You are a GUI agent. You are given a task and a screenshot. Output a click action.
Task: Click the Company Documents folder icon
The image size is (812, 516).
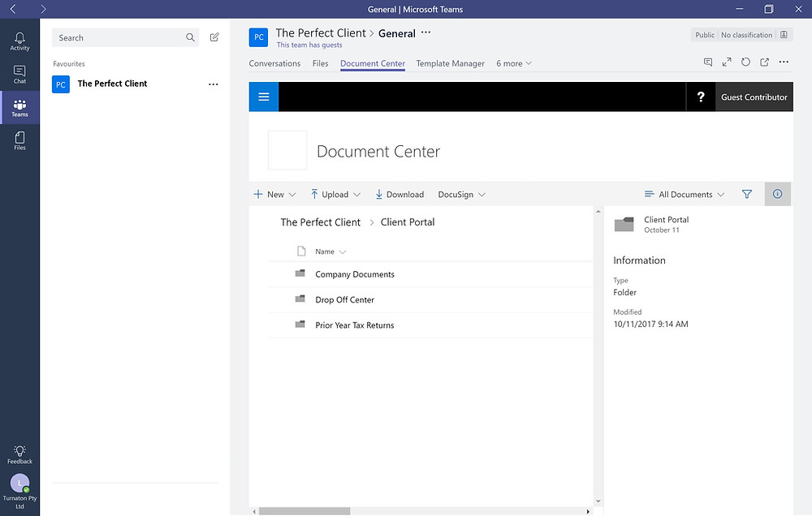300,273
